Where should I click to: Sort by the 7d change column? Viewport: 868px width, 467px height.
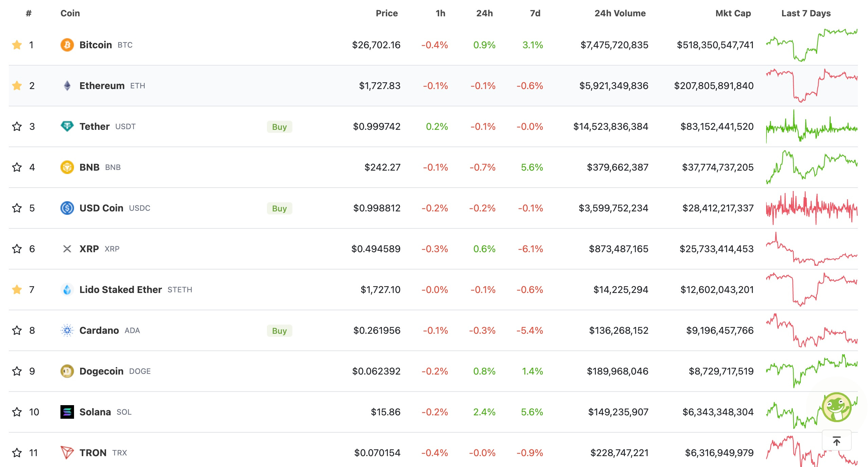(535, 13)
